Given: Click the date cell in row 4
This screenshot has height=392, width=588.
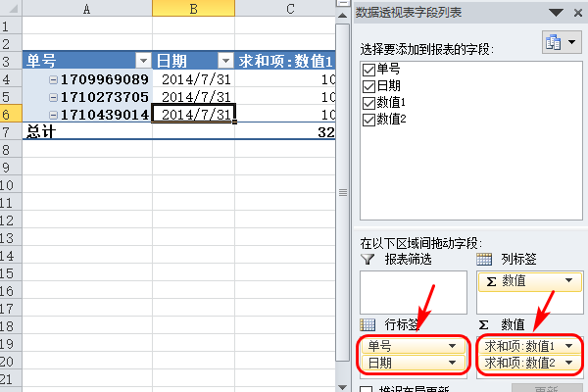Looking at the screenshot, I should tap(193, 79).
